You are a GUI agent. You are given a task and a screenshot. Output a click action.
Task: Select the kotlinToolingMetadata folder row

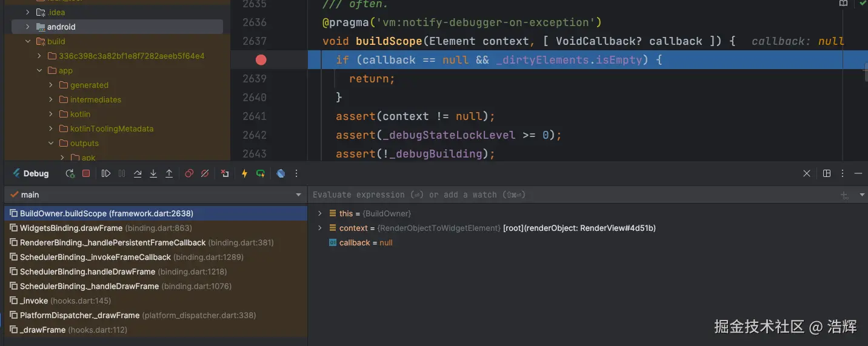coord(117,128)
